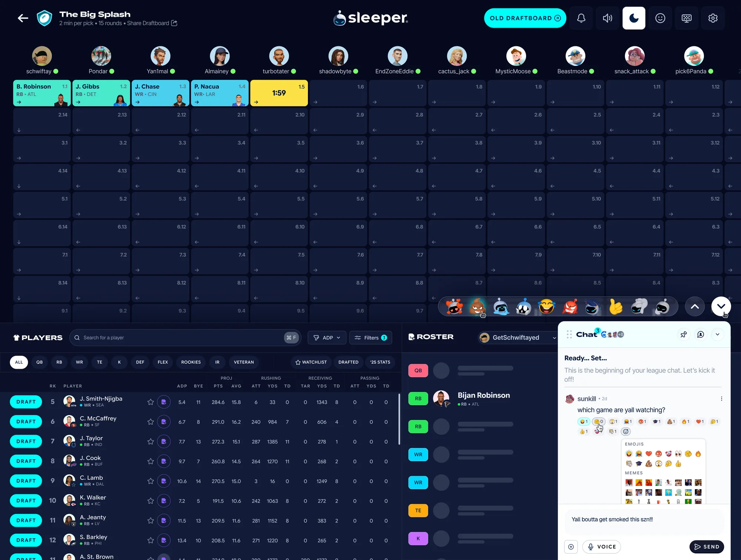Open attachment plus button in chat
741x560 pixels.
click(571, 547)
